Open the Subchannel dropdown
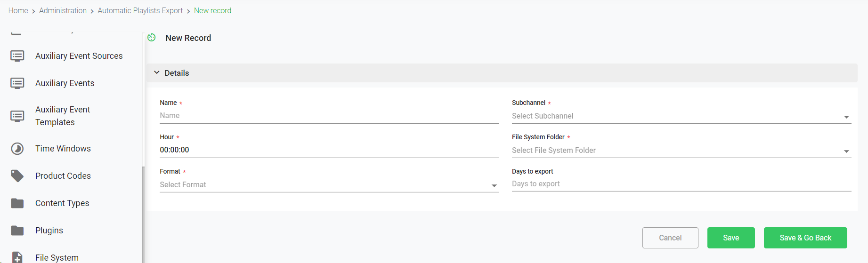This screenshot has width=868, height=263. [681, 116]
